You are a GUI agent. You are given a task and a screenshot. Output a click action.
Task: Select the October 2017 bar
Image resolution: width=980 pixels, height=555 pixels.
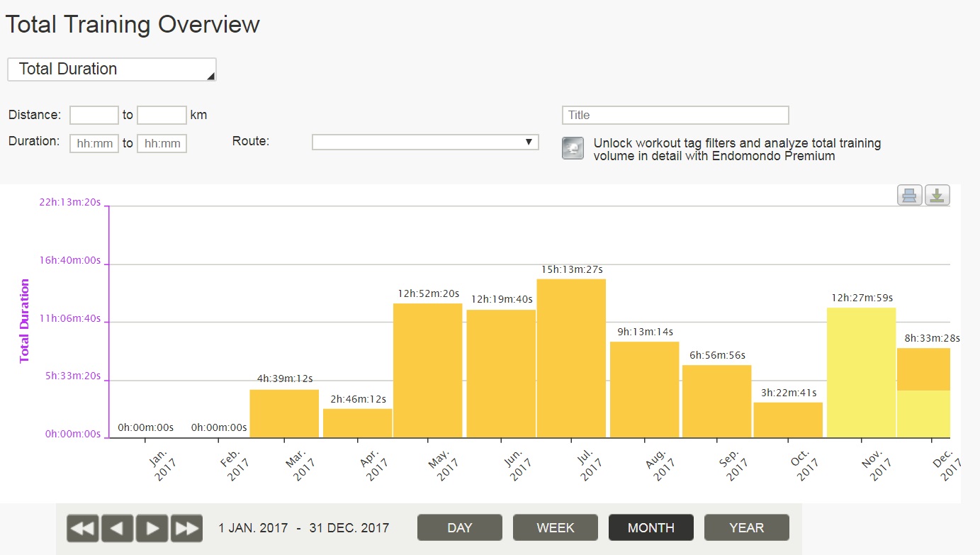pyautogui.click(x=788, y=420)
